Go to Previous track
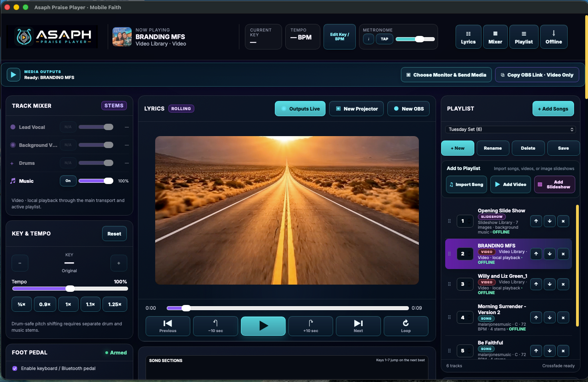Screen dimensions: 588x382 coord(168,326)
